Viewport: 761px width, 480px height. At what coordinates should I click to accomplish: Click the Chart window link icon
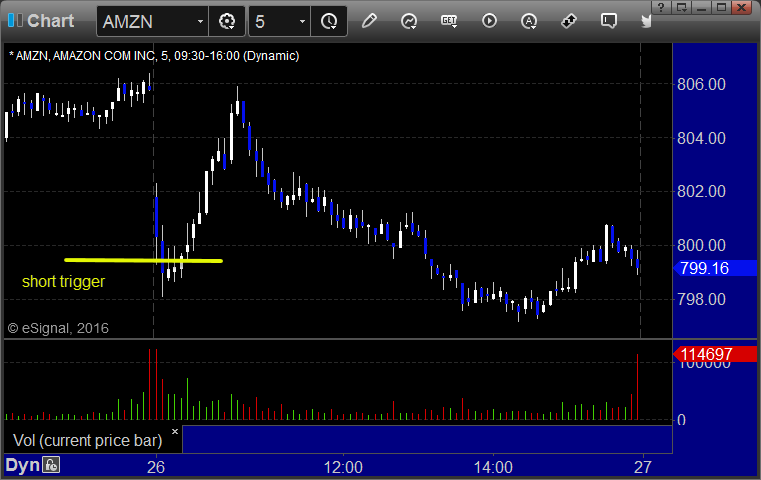click(15, 20)
